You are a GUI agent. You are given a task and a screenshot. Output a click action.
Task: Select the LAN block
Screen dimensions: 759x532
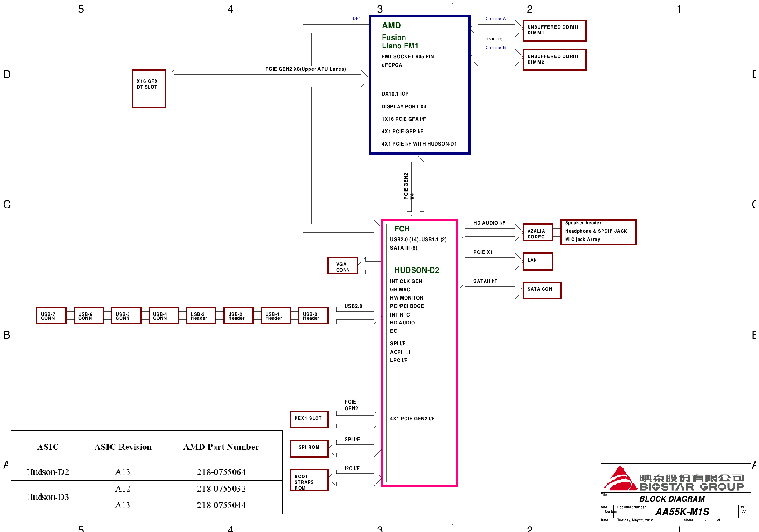click(x=538, y=261)
